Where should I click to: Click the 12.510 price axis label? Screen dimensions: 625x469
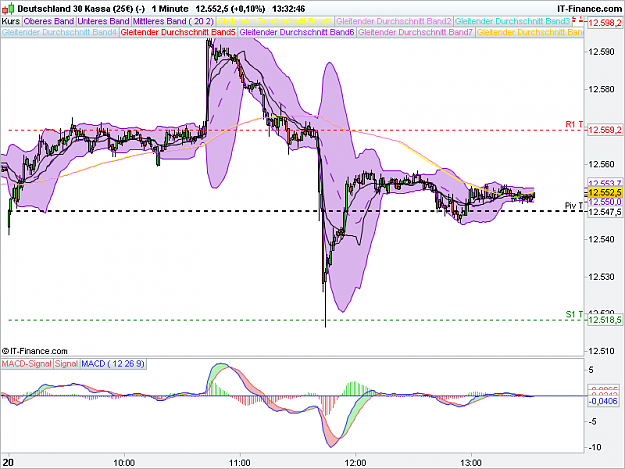[601, 351]
